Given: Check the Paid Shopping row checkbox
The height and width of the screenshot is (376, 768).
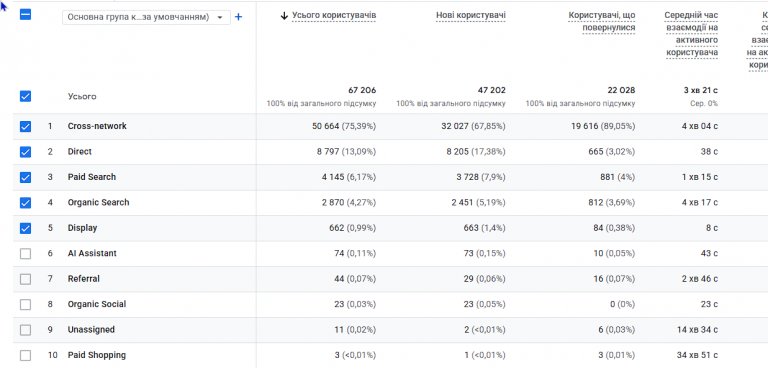Looking at the screenshot, I should [x=25, y=355].
